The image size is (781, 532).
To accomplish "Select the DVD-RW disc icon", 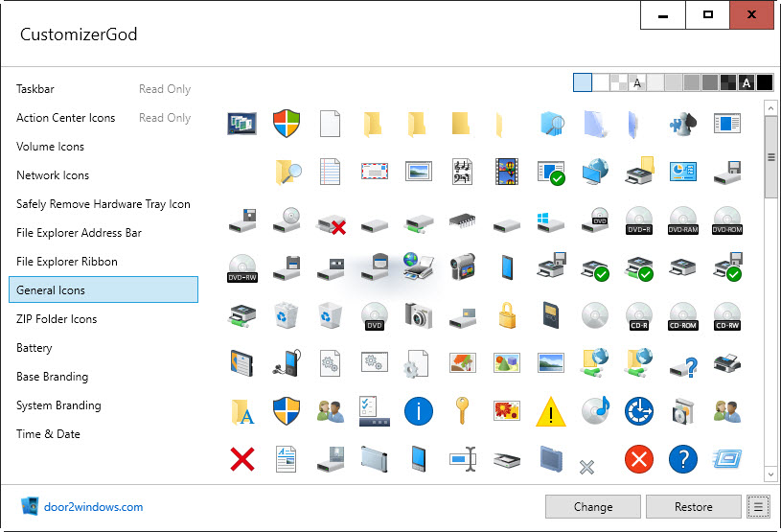I will (x=242, y=268).
